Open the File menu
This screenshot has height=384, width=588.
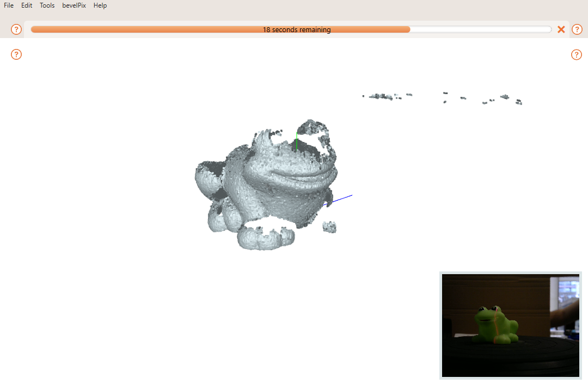9,5
